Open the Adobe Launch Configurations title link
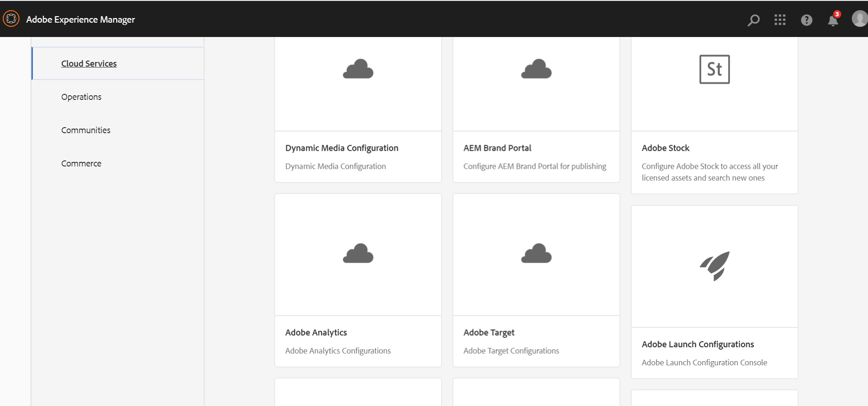This screenshot has width=868, height=406. (698, 344)
